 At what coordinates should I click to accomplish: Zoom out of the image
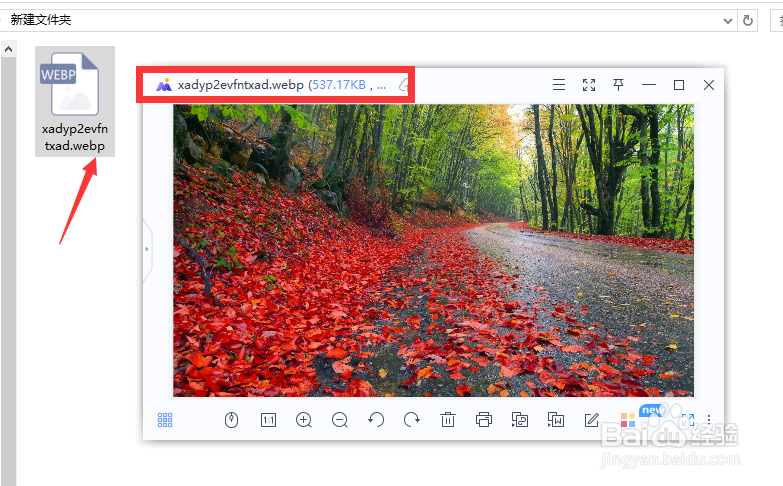coord(340,420)
